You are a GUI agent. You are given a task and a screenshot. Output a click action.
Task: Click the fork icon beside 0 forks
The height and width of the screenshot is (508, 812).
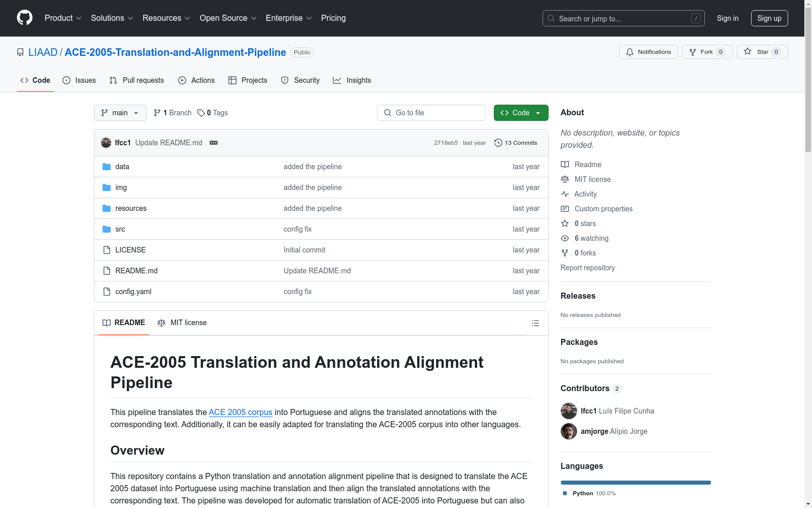tap(565, 253)
